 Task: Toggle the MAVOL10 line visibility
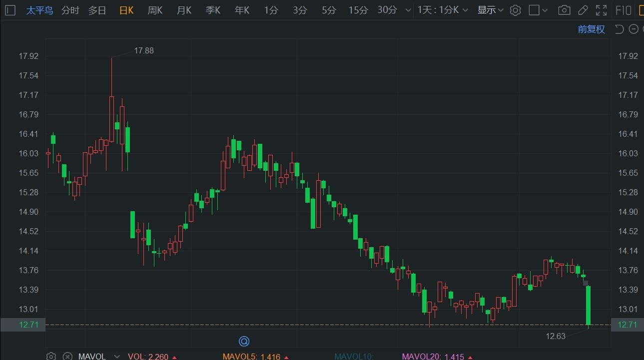click(354, 357)
